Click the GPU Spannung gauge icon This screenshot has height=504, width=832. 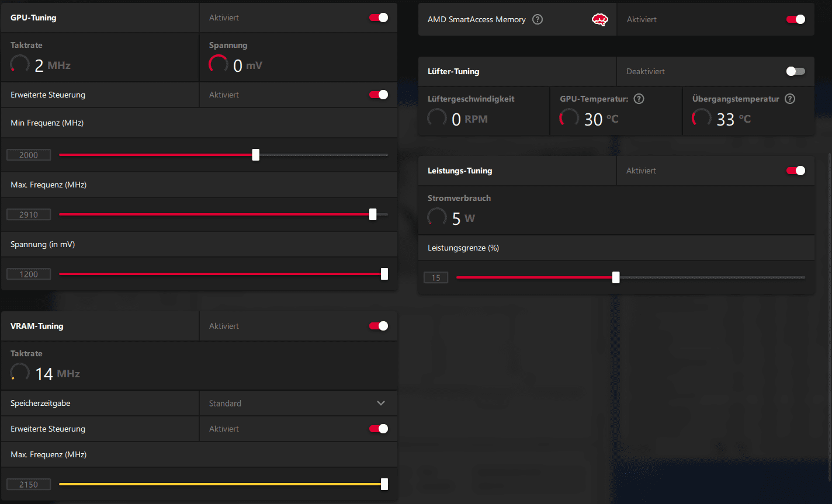click(219, 65)
